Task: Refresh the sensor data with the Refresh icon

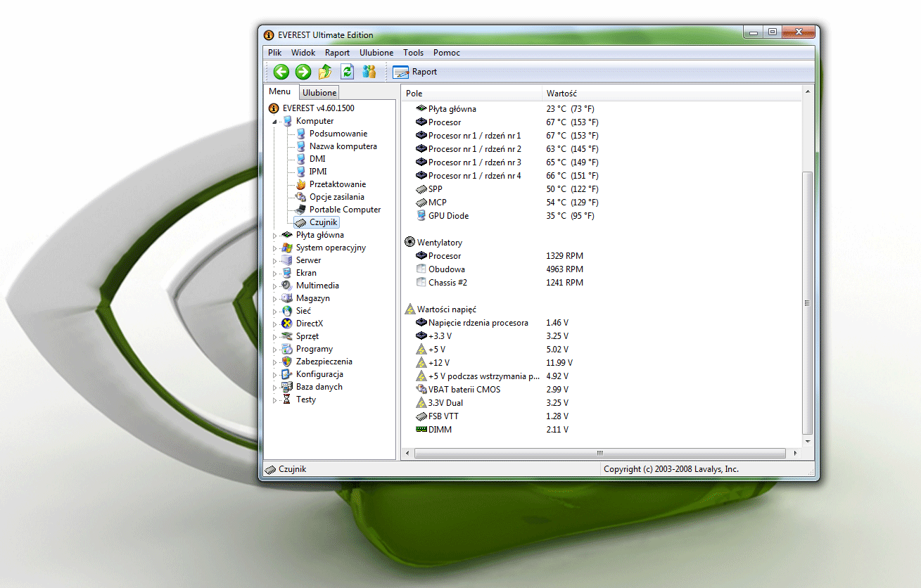Action: [x=347, y=72]
